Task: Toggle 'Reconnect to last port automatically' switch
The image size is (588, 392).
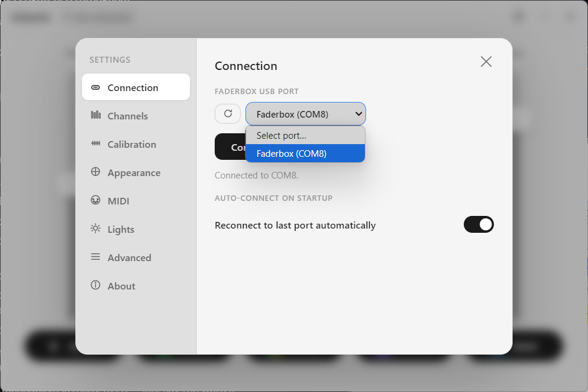Action: [478, 224]
